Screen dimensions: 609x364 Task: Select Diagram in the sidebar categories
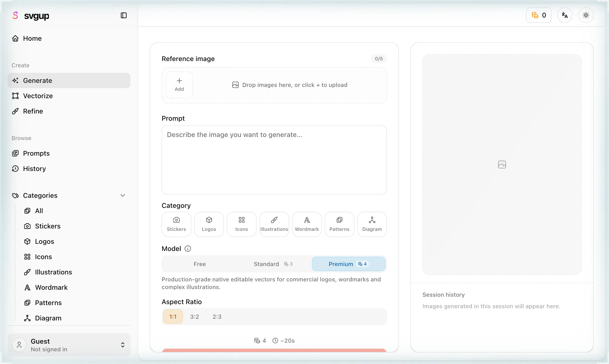click(x=75, y=318)
